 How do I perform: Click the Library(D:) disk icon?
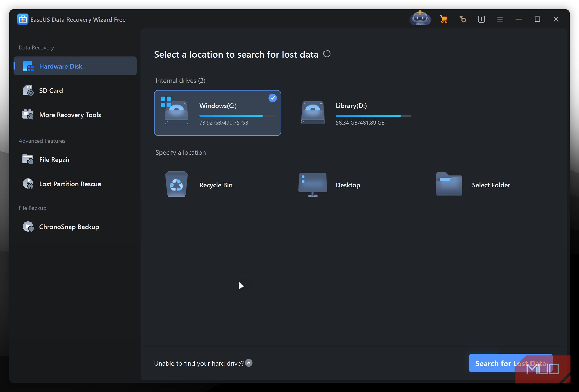point(313,112)
